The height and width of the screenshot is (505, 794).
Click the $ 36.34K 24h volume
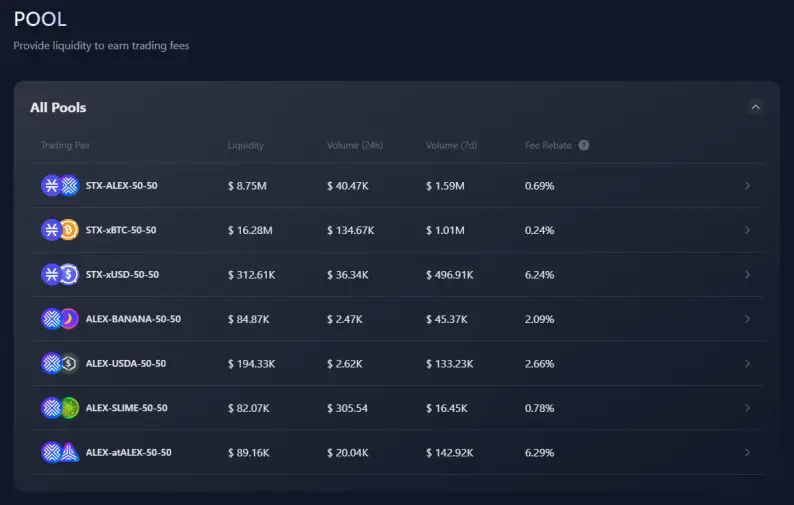(x=348, y=275)
